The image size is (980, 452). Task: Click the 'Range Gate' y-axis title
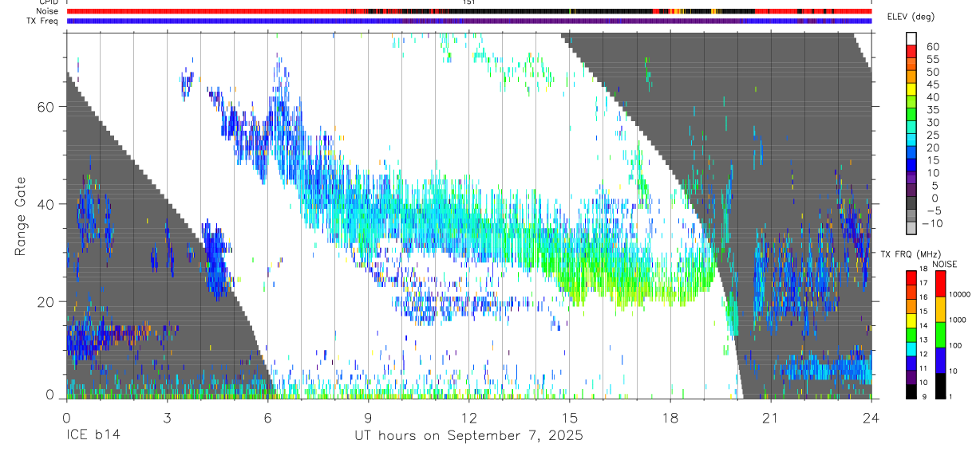[21, 216]
